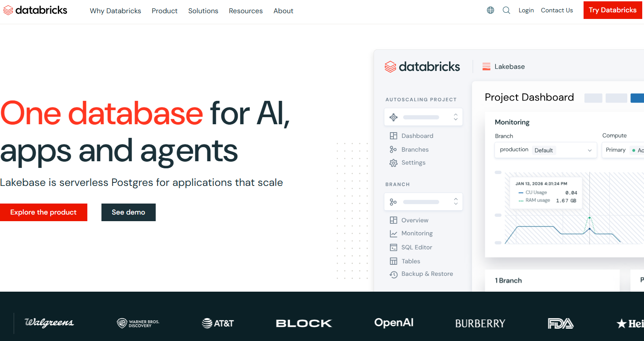
Task: Click the peak marker on monitoring chart
Action: point(589,218)
